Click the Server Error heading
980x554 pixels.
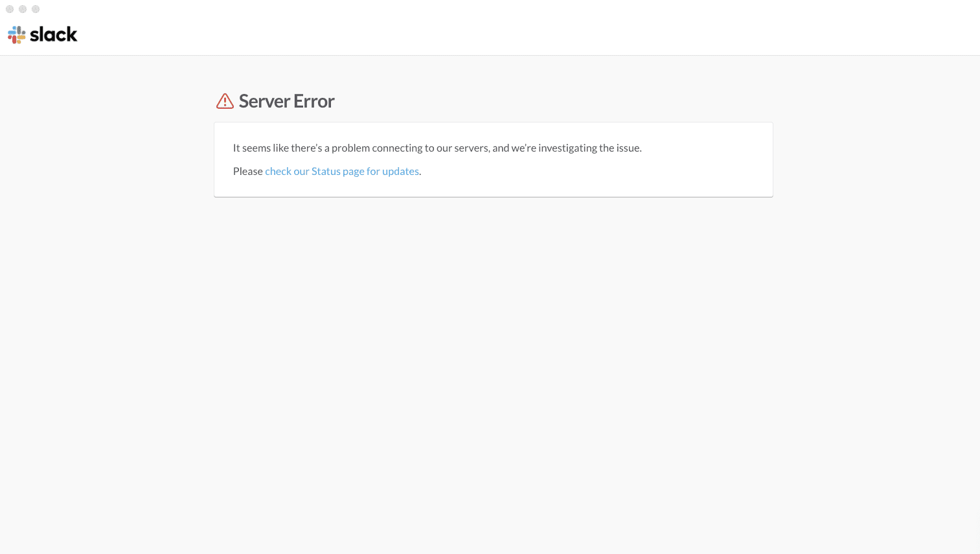[286, 101]
